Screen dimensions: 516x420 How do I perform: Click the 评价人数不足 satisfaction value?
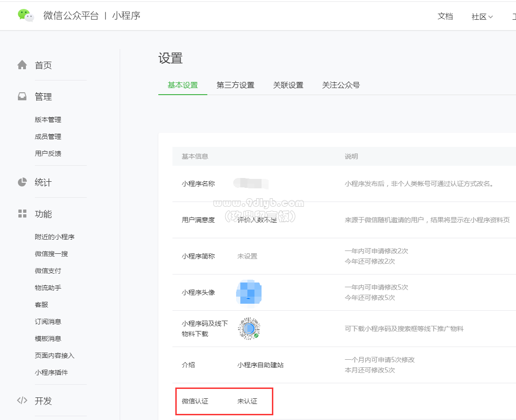[257, 220]
